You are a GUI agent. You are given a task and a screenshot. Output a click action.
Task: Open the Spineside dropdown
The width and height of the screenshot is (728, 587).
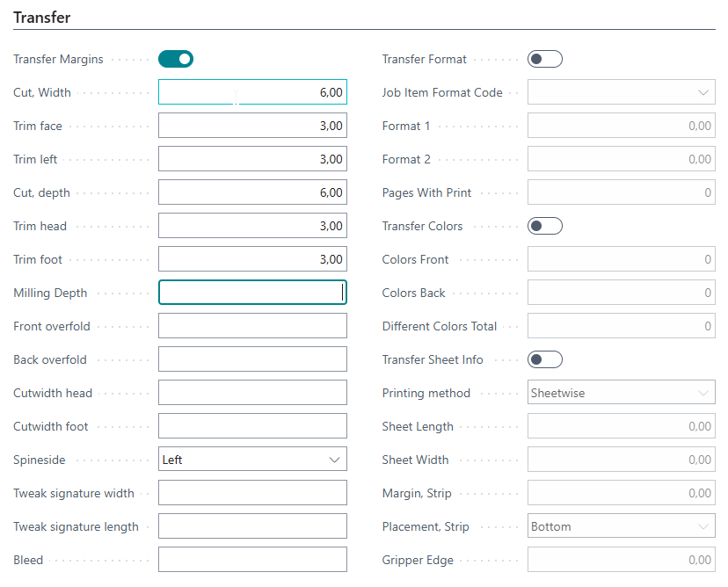[252, 460]
